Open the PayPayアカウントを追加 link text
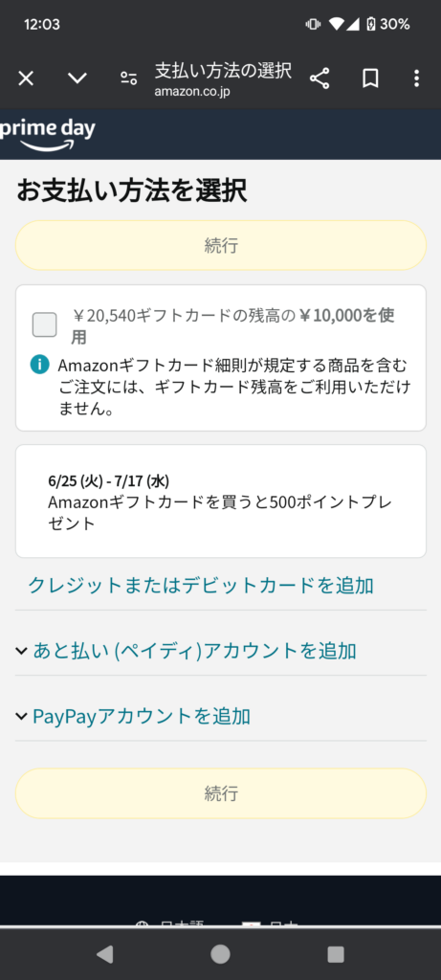Screen dimensions: 441x980 [x=142, y=716]
